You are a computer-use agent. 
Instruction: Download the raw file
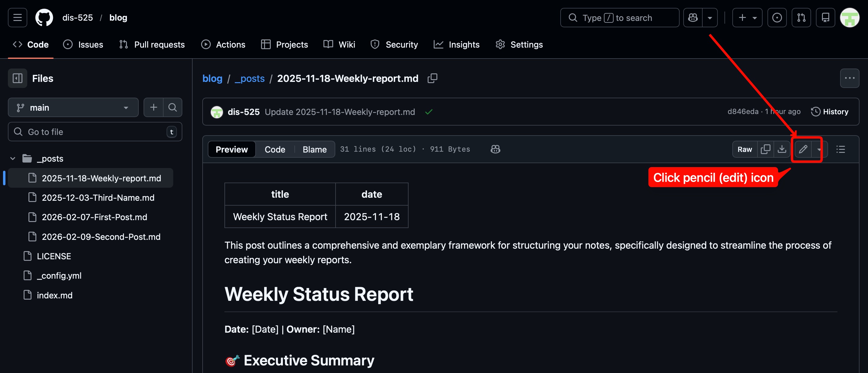[x=782, y=149]
